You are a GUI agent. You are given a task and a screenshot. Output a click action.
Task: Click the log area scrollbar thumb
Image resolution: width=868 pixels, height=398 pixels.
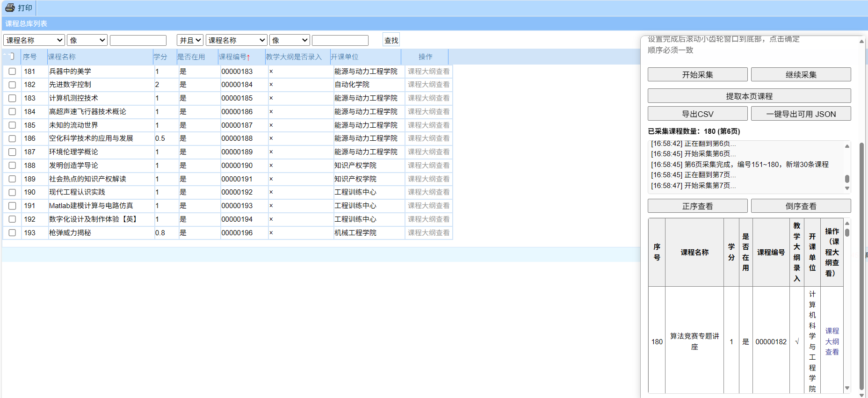847,179
